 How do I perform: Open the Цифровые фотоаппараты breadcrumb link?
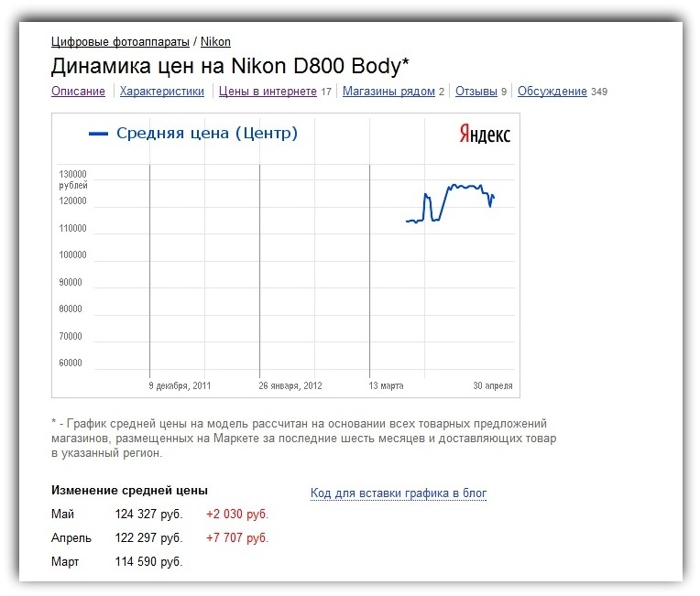pos(120,41)
